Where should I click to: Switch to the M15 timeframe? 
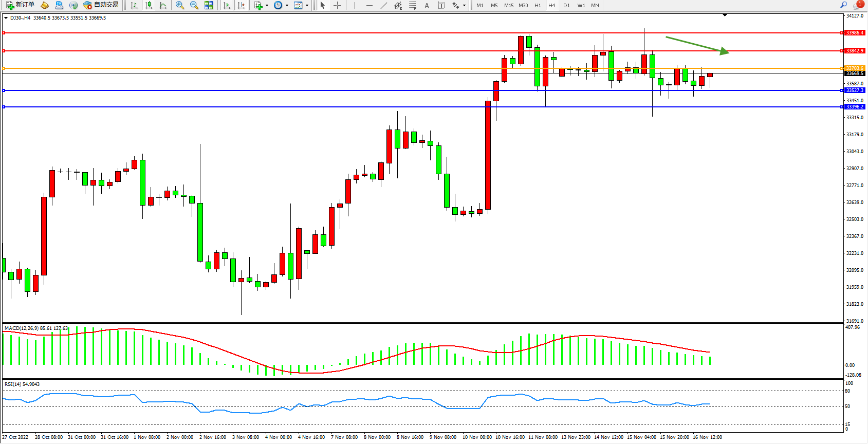tap(509, 5)
